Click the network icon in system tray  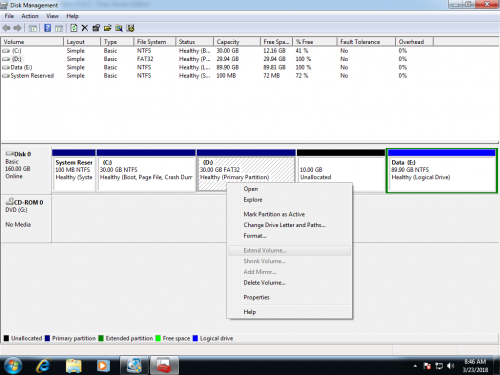click(439, 366)
